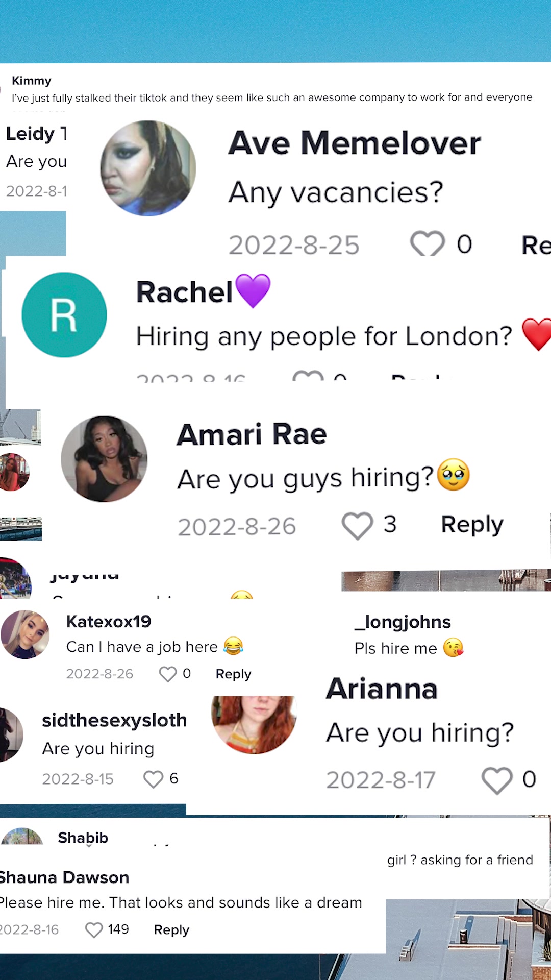Tap heart icon on Shauna Dawson's comment
This screenshot has height=980, width=551.
point(94,929)
